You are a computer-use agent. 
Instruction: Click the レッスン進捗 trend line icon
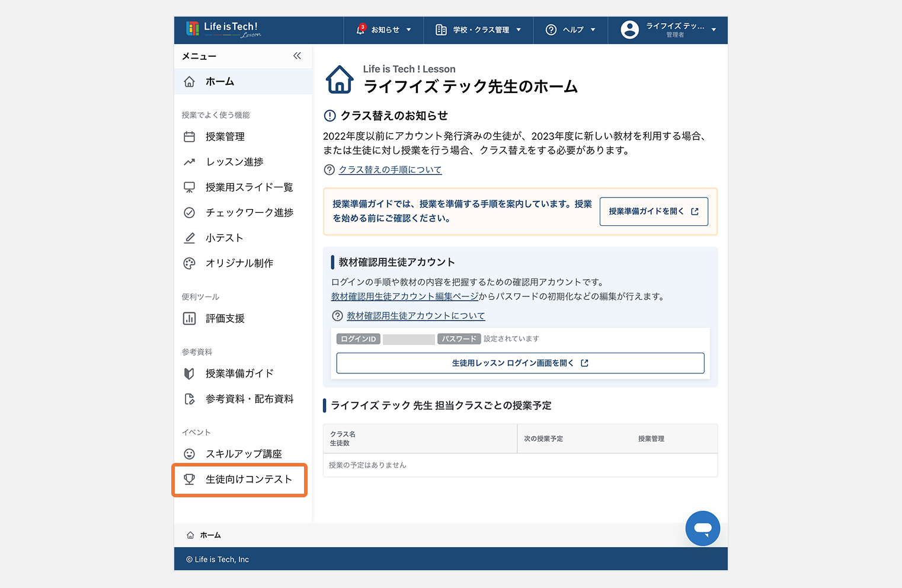point(190,162)
